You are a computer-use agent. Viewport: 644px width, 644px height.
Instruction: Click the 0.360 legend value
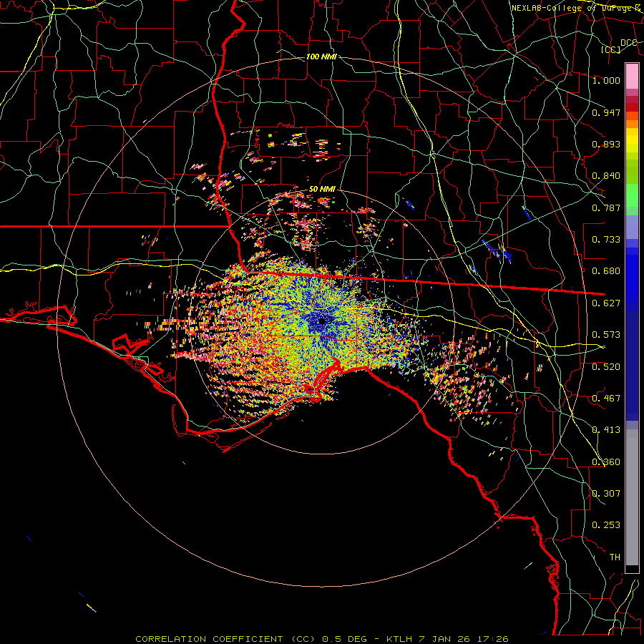pyautogui.click(x=606, y=462)
